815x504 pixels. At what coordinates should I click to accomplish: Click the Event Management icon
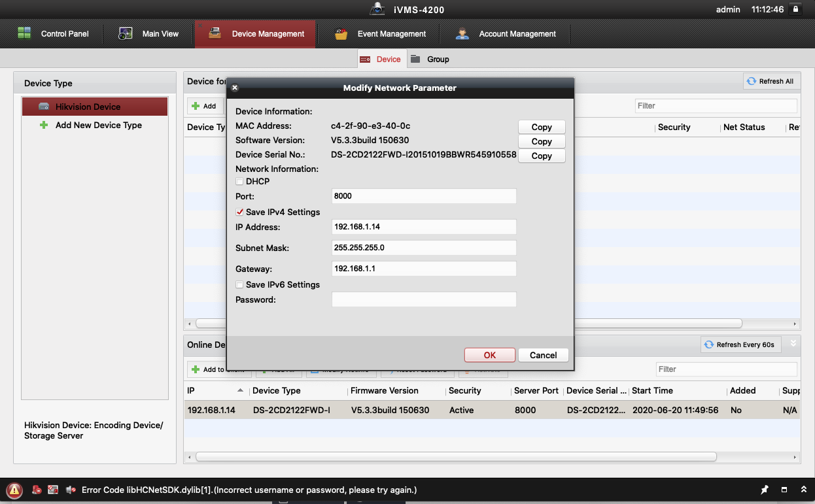(341, 34)
